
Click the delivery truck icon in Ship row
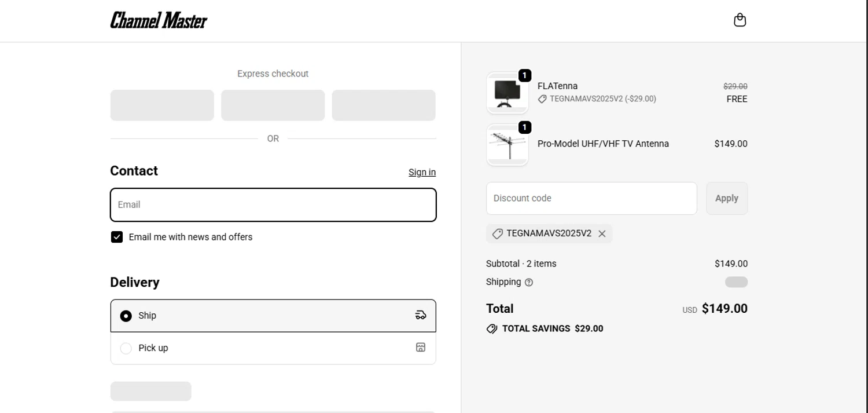421,315
